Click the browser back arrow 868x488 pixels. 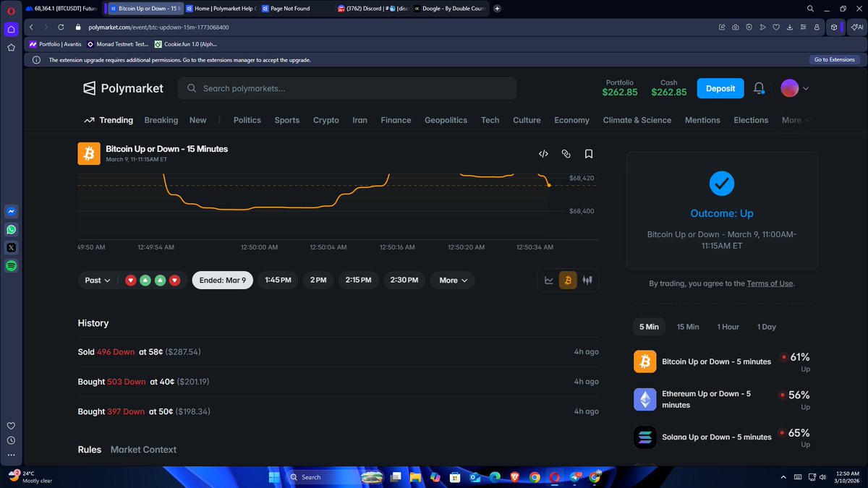(x=32, y=27)
